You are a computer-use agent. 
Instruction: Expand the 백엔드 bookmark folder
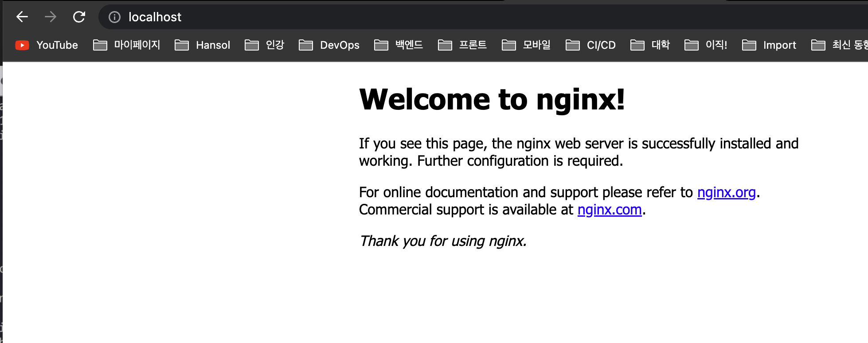point(399,45)
